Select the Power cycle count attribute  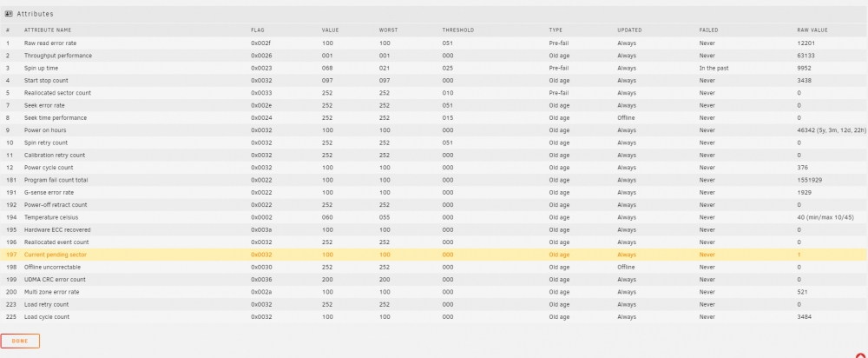(49, 168)
